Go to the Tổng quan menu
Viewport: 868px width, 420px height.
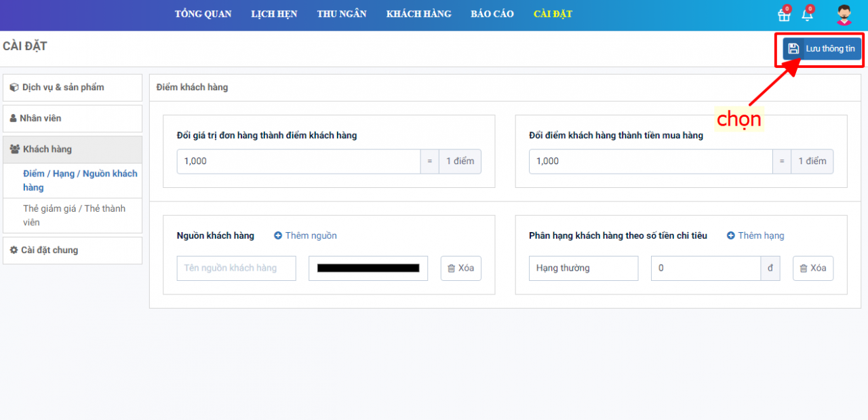click(x=203, y=14)
